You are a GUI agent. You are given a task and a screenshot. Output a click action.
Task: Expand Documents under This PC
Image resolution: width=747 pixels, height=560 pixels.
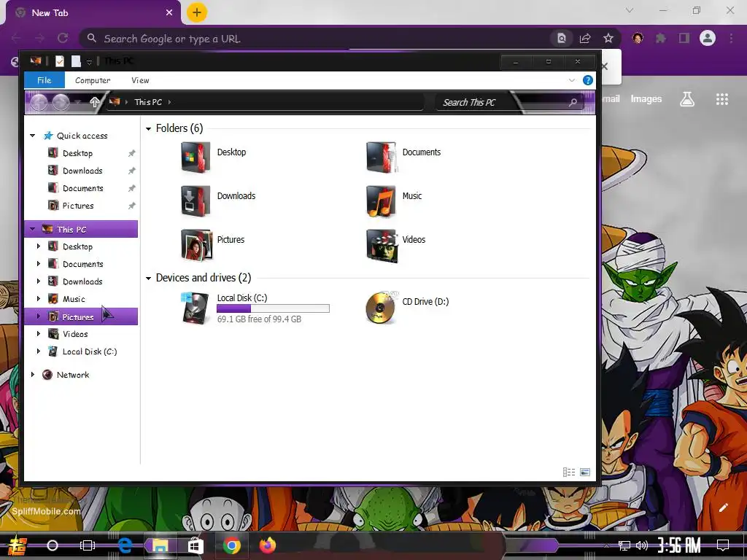point(39,264)
